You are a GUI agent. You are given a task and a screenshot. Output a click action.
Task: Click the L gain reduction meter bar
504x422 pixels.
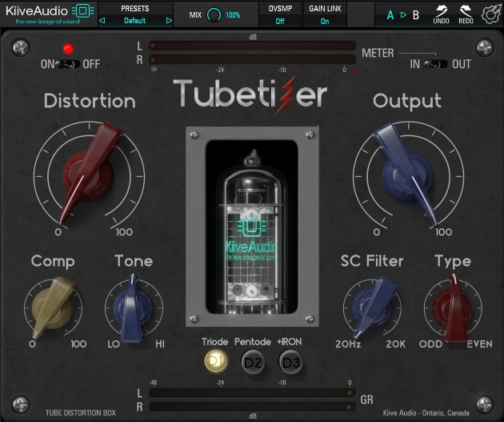point(252,392)
